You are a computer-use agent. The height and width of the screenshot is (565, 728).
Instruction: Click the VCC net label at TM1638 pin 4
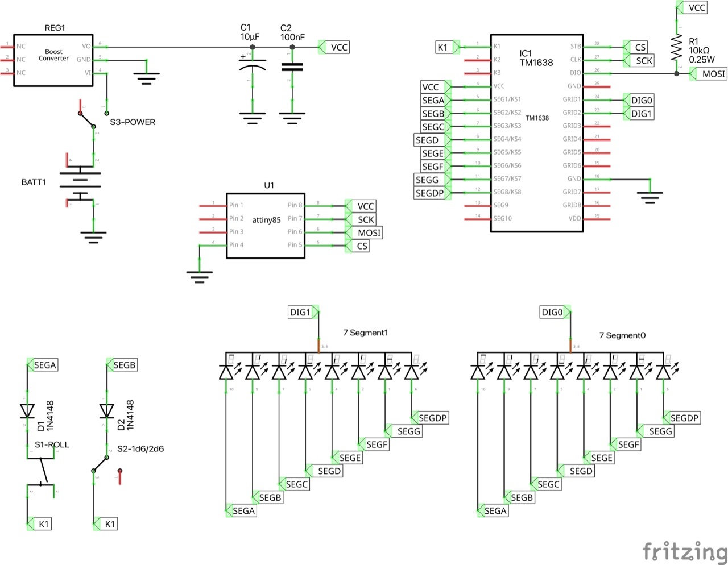436,87
